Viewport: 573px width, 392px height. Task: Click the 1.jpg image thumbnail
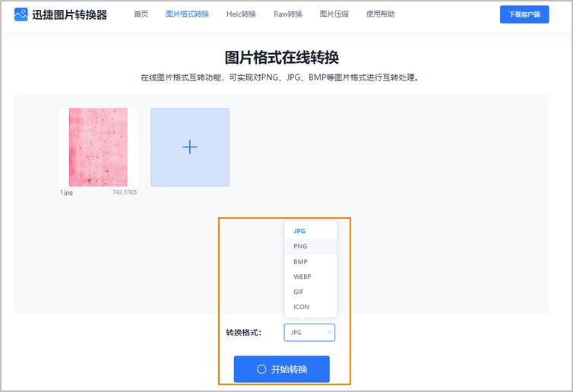click(x=98, y=147)
